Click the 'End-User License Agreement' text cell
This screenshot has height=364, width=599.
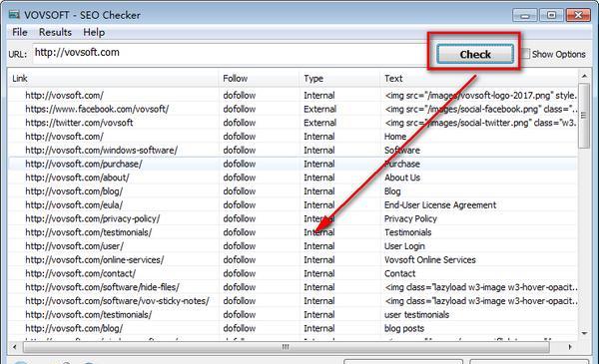tap(440, 205)
